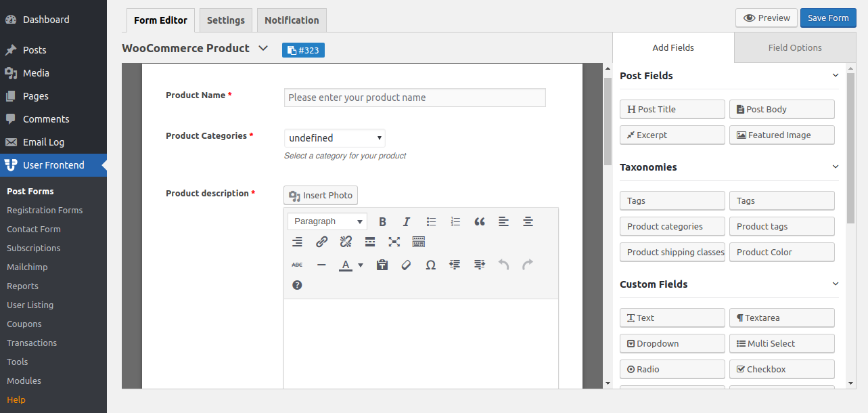Open the Paragraph format dropdown
The height and width of the screenshot is (413, 868).
click(x=327, y=221)
